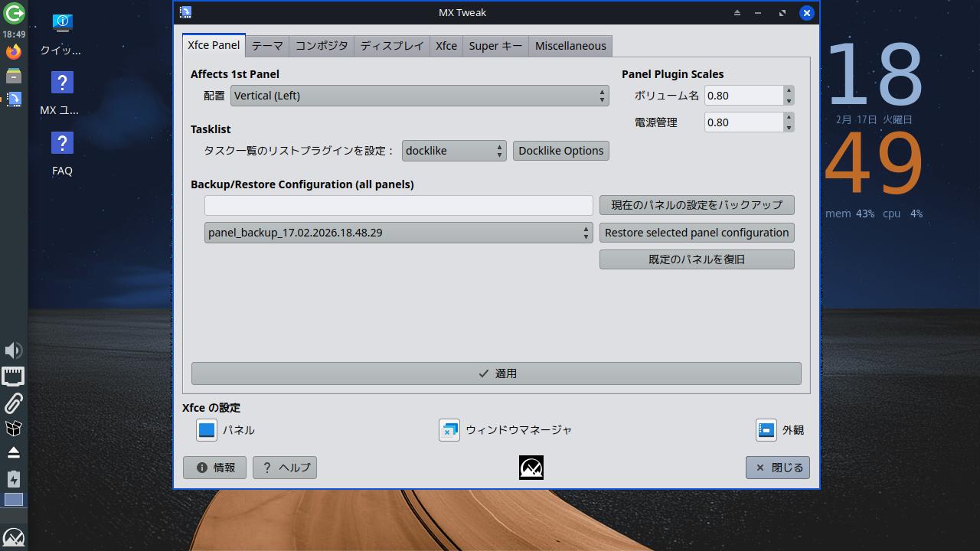The image size is (980, 551).
Task: Open the 外観 appearance settings
Action: tap(766, 430)
